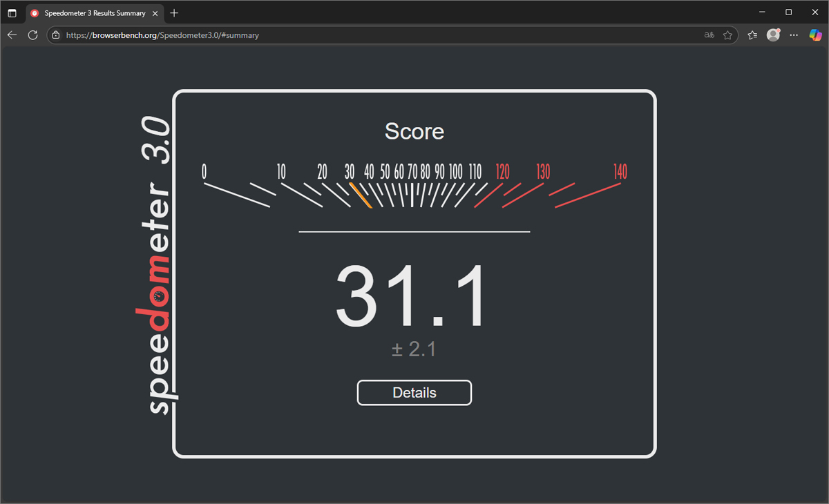Go back to the previous page

[12, 35]
